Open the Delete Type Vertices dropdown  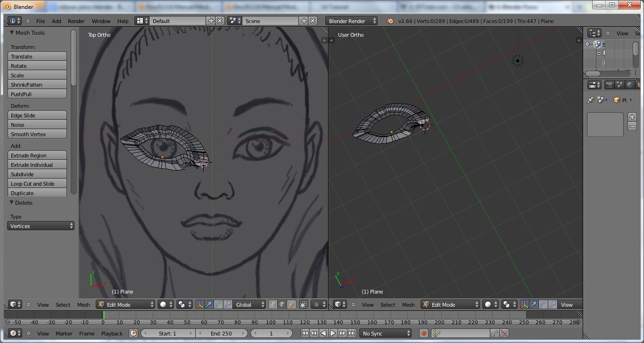pos(41,226)
